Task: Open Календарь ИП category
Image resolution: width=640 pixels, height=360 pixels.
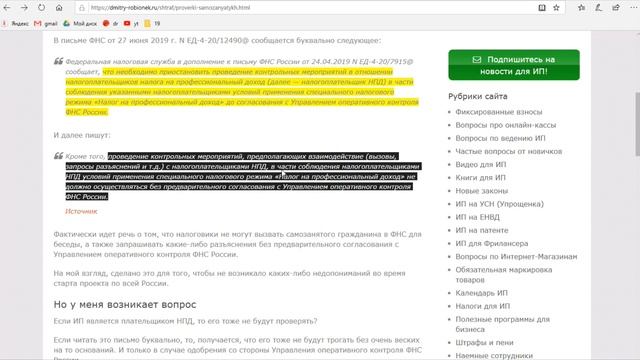Action: click(482, 293)
